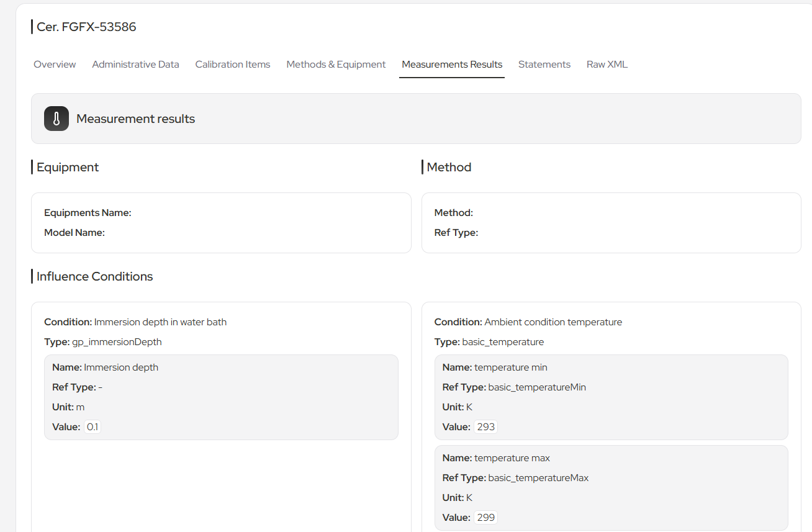The width and height of the screenshot is (812, 532).
Task: Click the Measurement results banner
Action: (416, 118)
